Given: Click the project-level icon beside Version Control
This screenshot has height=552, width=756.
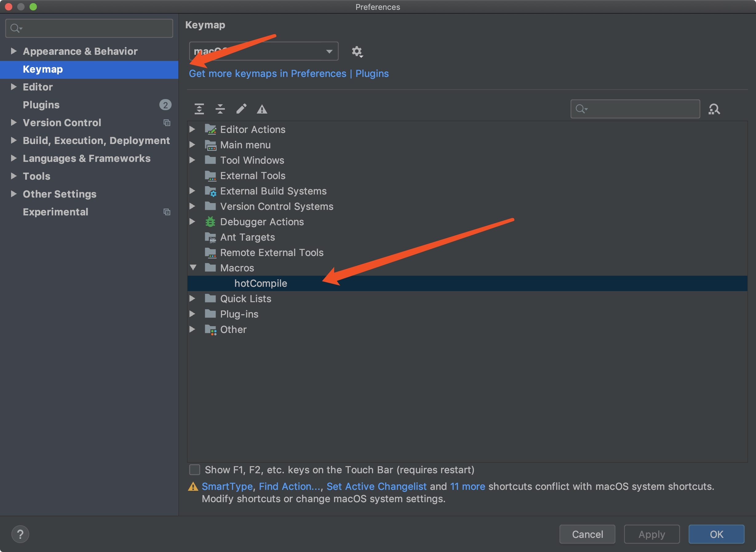Looking at the screenshot, I should point(167,123).
